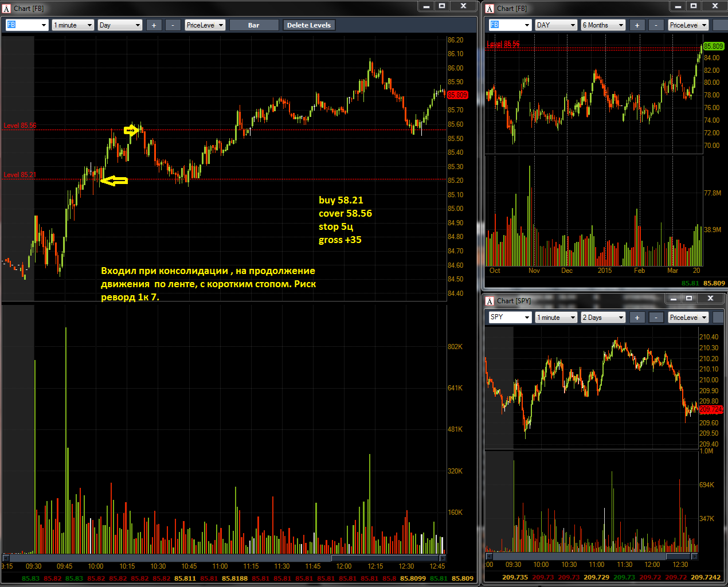The height and width of the screenshot is (587, 728).
Task: Click minus zoom button on SPY chart
Action: pos(656,318)
